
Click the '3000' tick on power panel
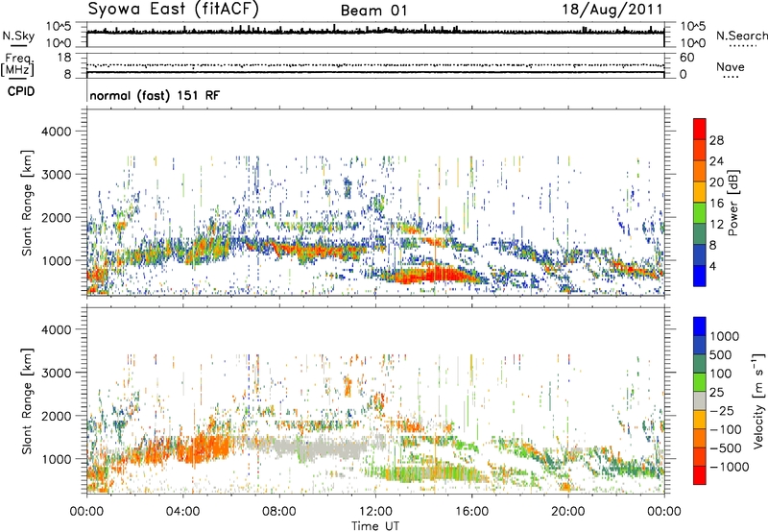[56, 175]
